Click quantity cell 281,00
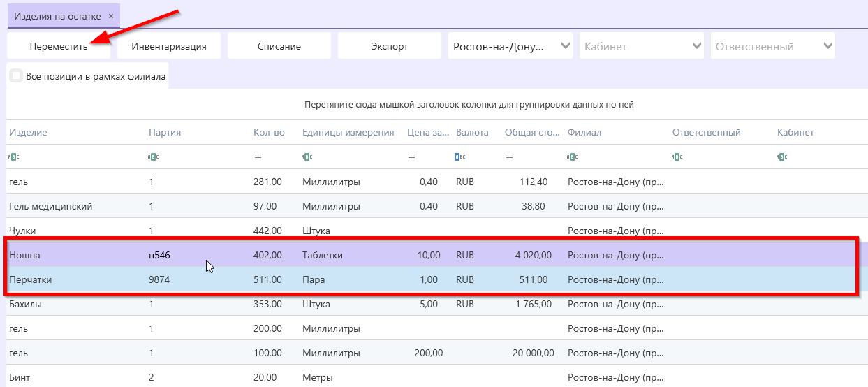868x387 pixels. pyautogui.click(x=267, y=182)
